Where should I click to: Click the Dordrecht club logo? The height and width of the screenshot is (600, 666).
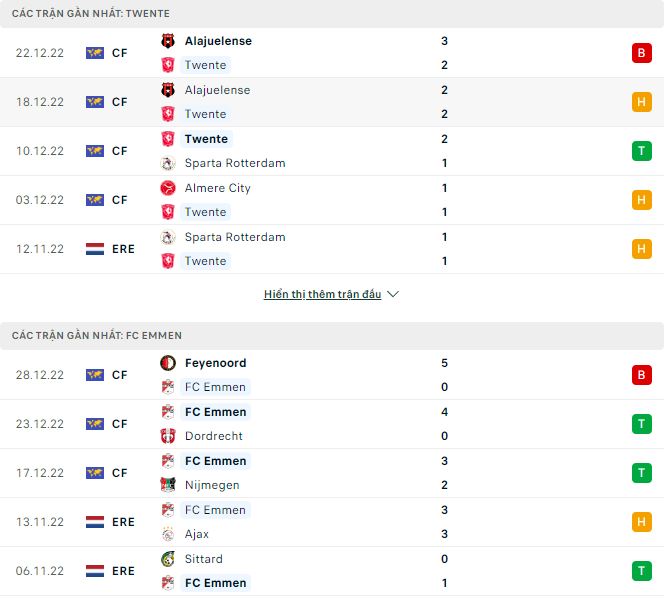168,436
